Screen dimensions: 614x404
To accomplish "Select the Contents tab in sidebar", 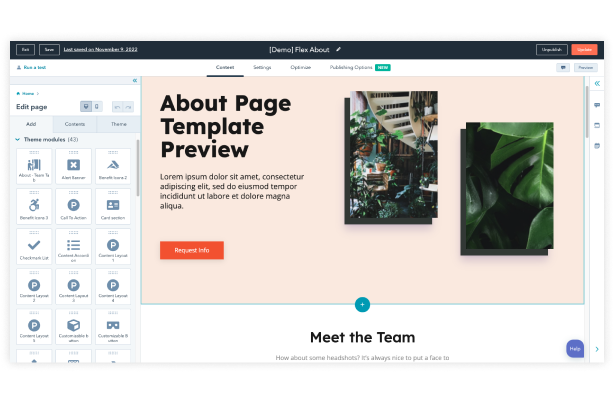I will (74, 124).
